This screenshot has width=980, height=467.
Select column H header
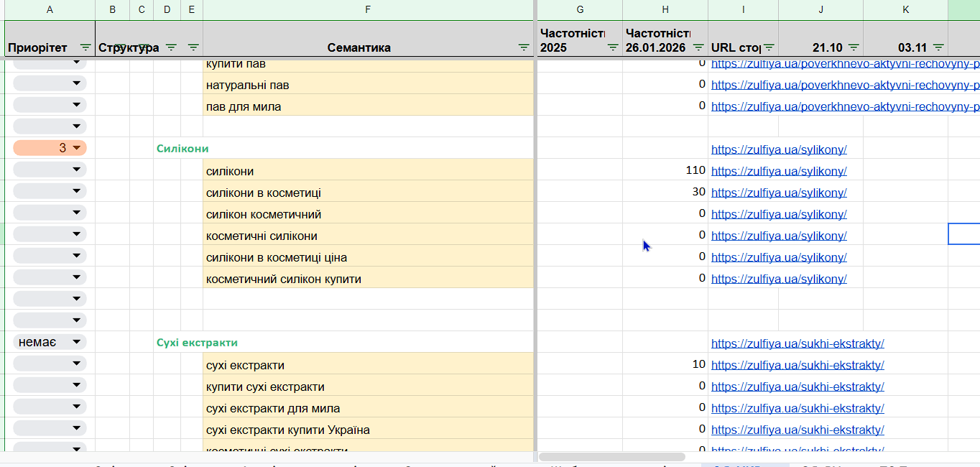(665, 9)
